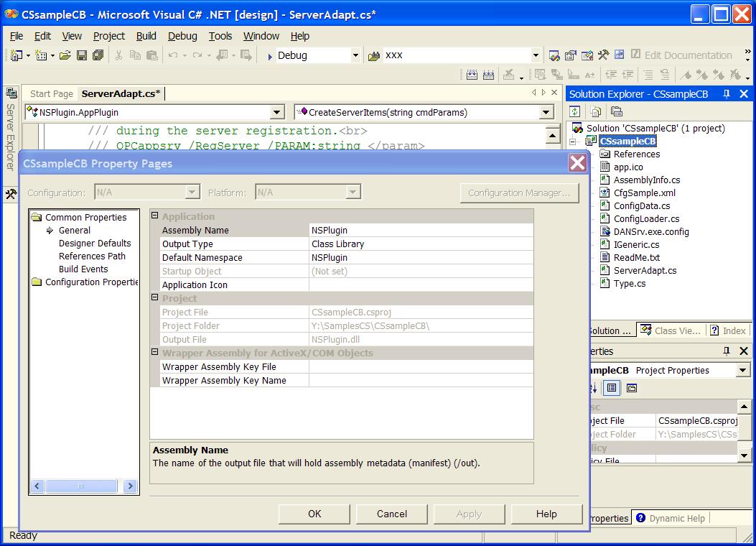Close the CSsampleCB Property Pages dialog

[x=577, y=163]
